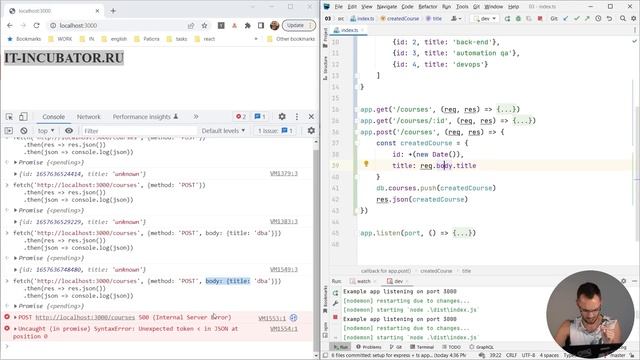Open DevTools main settings gear
Image resolution: width=640 pixels, height=360 pixels.
pos(282,117)
